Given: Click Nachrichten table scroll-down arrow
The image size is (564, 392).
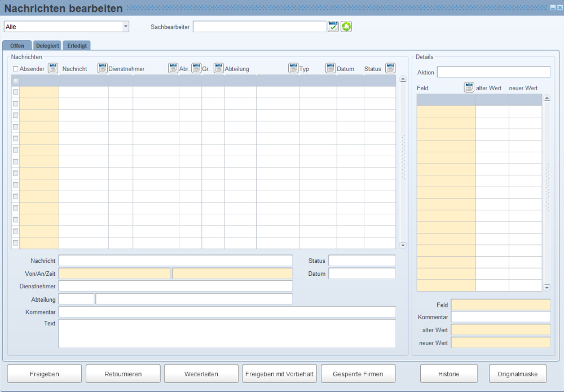Looking at the screenshot, I should point(403,245).
